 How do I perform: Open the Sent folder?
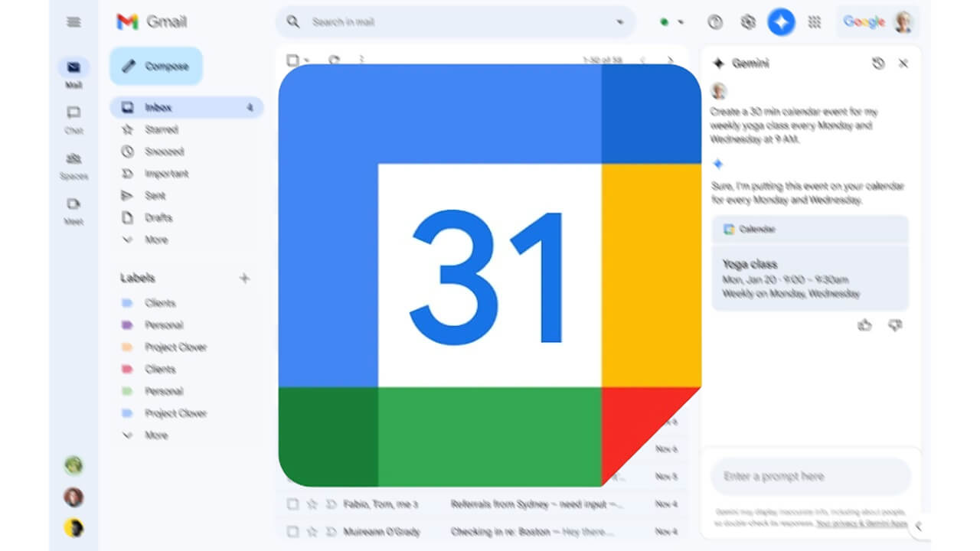click(155, 195)
